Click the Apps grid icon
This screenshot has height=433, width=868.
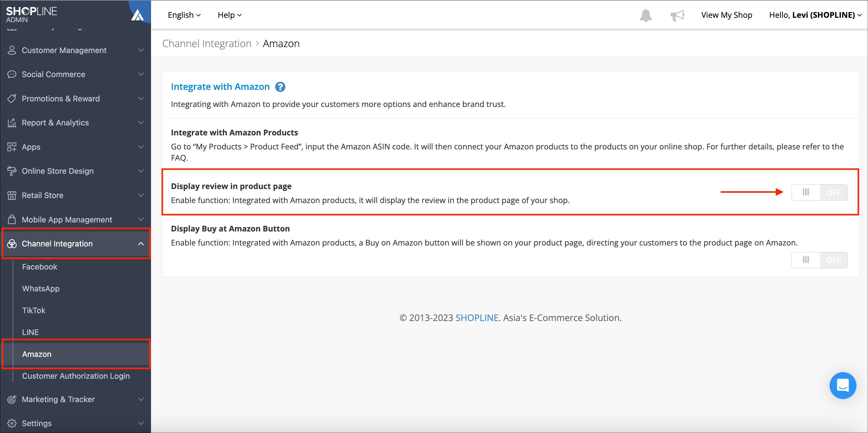click(12, 147)
